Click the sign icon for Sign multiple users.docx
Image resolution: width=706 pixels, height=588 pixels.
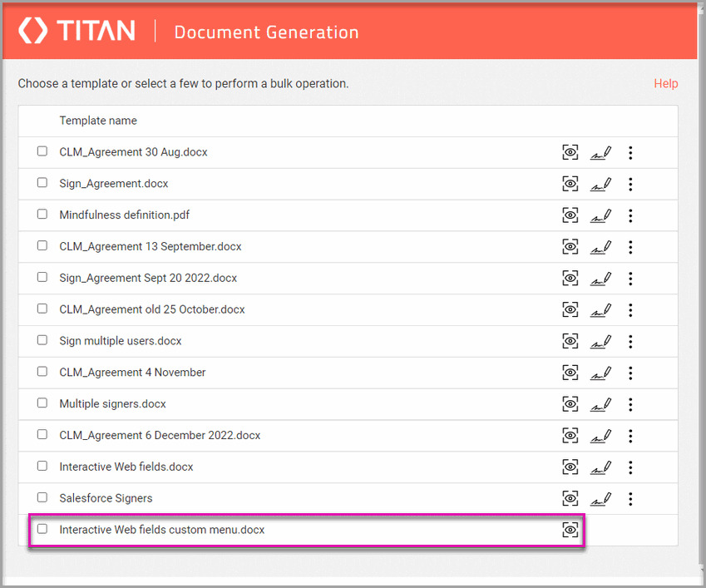coord(600,342)
